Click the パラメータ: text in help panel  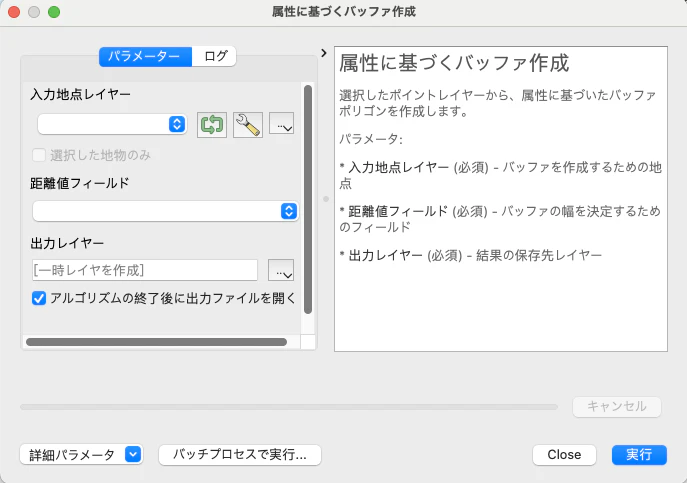coord(371,139)
